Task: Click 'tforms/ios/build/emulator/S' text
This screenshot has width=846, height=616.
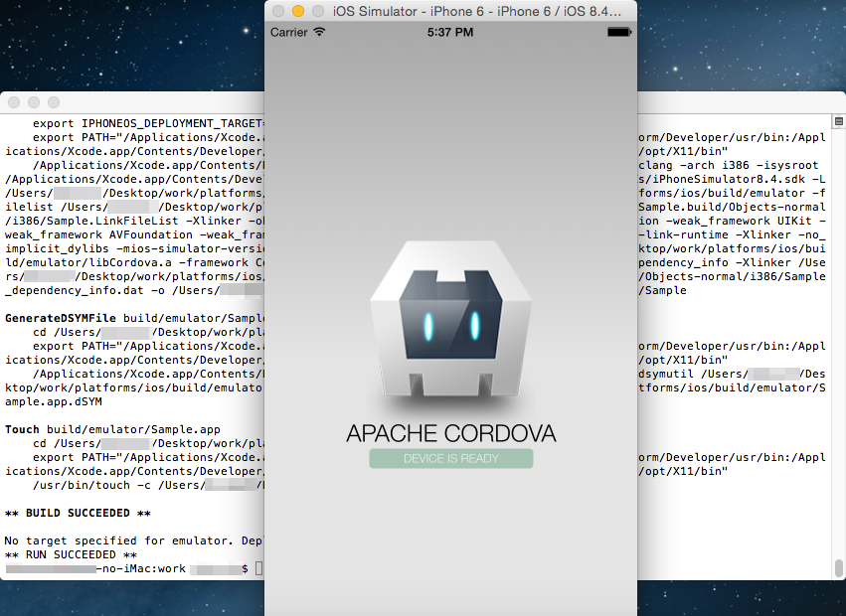Action: point(732,387)
